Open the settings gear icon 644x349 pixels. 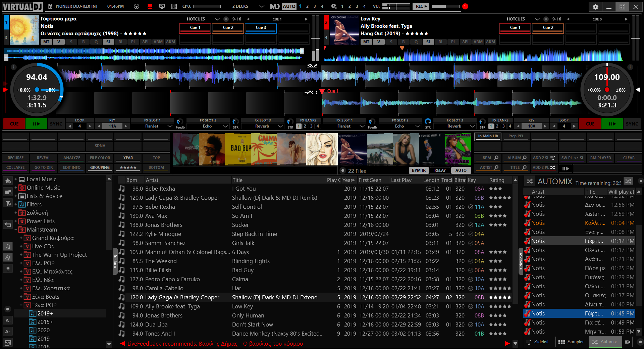(x=595, y=6)
